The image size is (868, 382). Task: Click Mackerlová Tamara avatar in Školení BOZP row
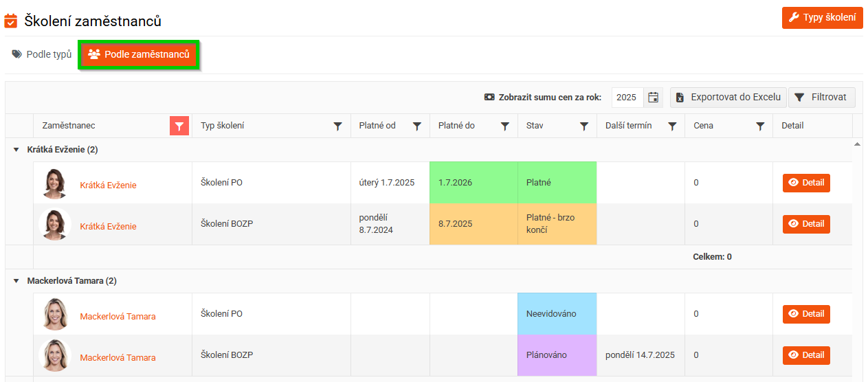coord(56,356)
